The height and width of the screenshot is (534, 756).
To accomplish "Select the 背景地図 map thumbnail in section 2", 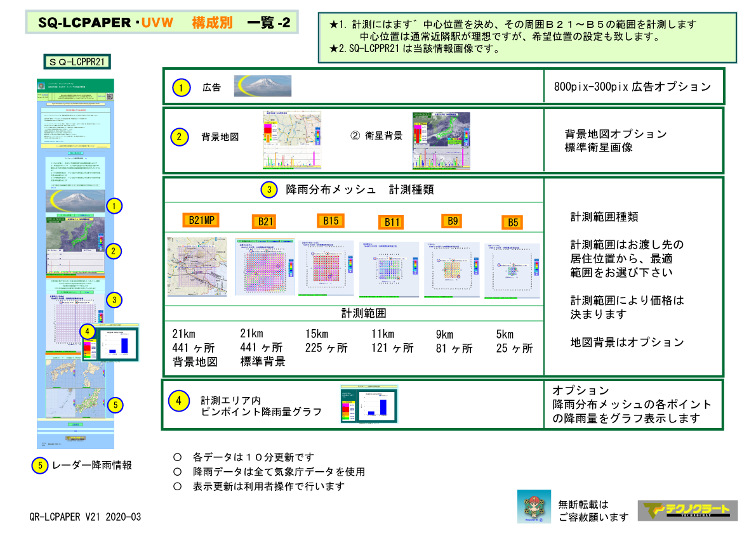I will pos(292,138).
